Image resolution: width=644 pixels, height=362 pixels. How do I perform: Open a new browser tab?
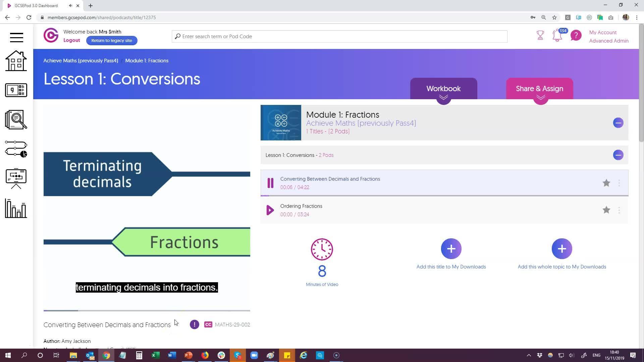click(91, 6)
